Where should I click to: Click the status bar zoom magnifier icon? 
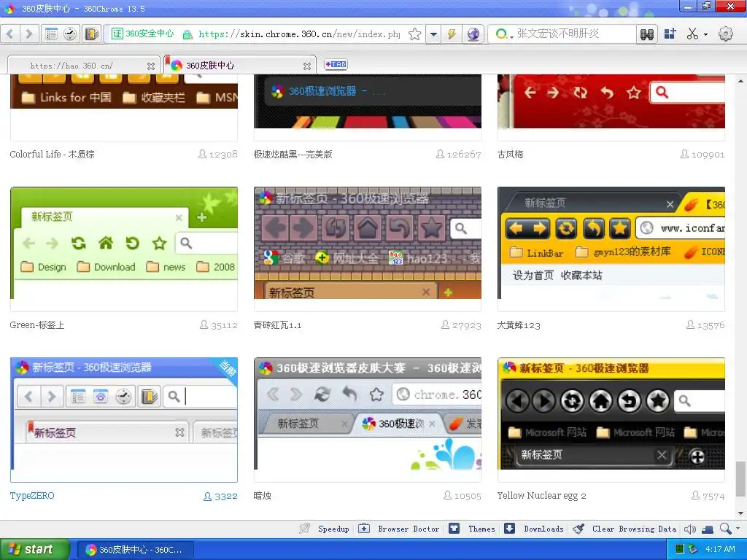726,529
